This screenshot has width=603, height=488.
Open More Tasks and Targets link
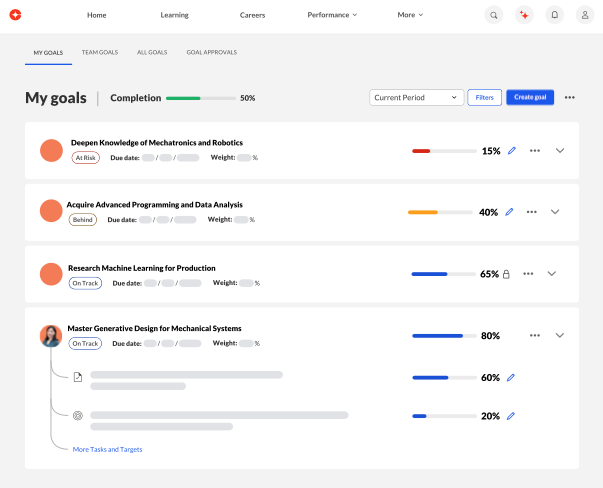(107, 450)
